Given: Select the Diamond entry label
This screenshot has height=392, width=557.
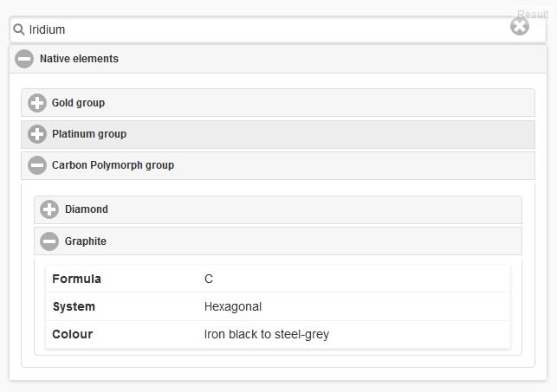Looking at the screenshot, I should [x=87, y=209].
